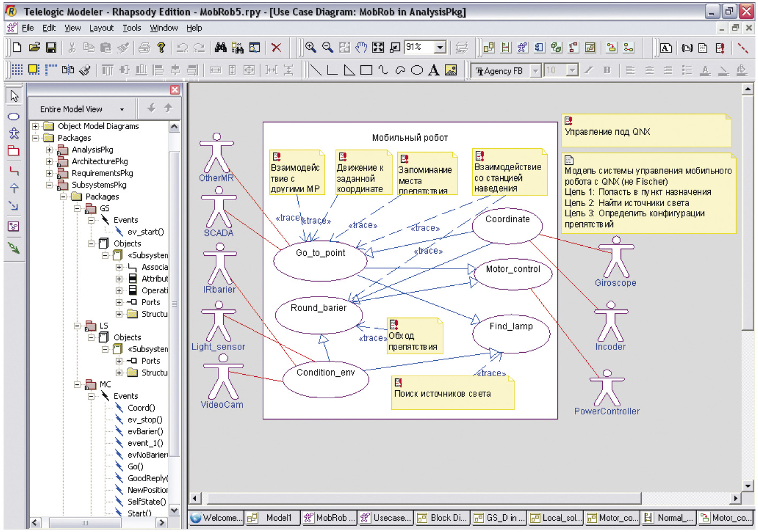The height and width of the screenshot is (532, 758).
Task: Select ev_start() in the browser tree
Action: pos(146,232)
